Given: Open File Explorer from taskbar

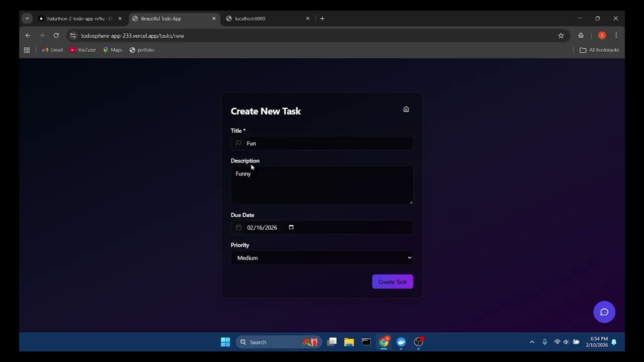Looking at the screenshot, I should point(349,342).
